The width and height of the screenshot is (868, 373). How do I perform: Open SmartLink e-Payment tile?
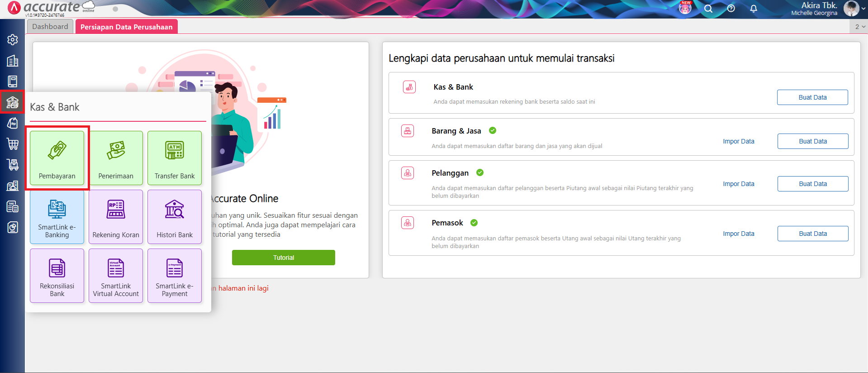point(175,276)
